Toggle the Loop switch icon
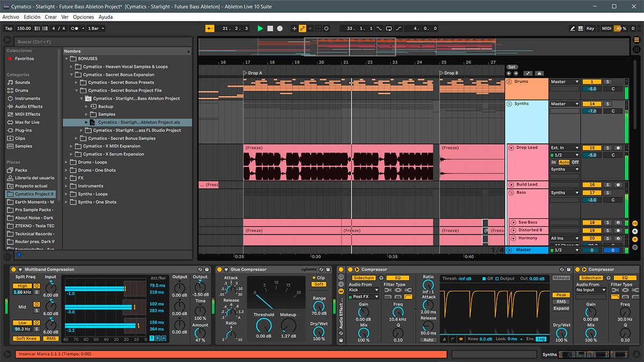Image resolution: width=644 pixels, height=362 pixels. [x=389, y=28]
